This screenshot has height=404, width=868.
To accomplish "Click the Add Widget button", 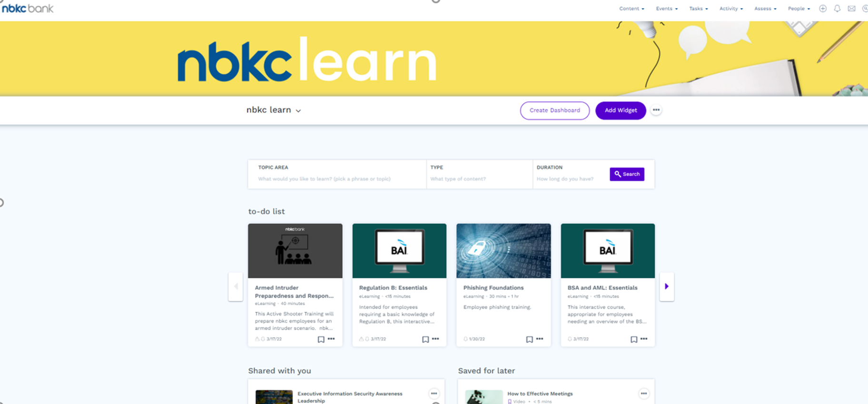I will tap(620, 110).
